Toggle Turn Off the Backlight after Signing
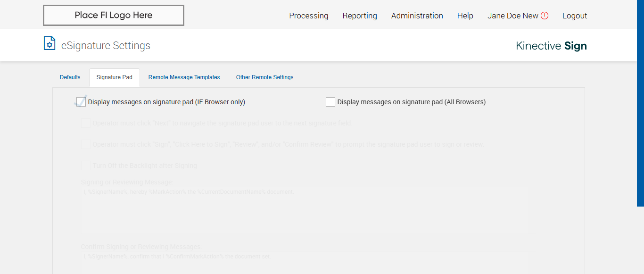 click(x=86, y=166)
